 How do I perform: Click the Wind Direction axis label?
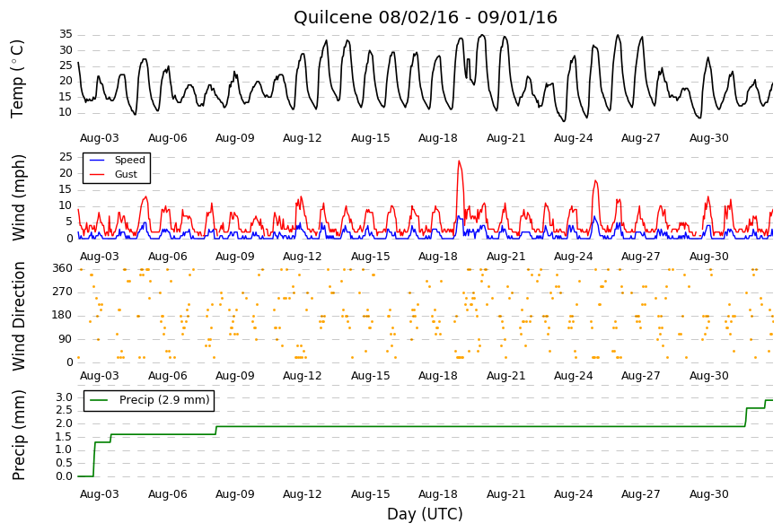click(18, 317)
